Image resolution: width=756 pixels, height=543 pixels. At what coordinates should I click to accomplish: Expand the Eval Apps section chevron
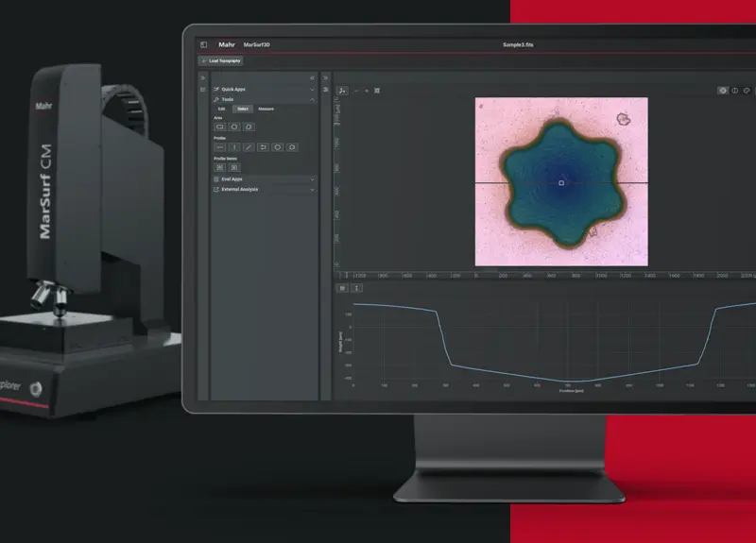point(312,179)
